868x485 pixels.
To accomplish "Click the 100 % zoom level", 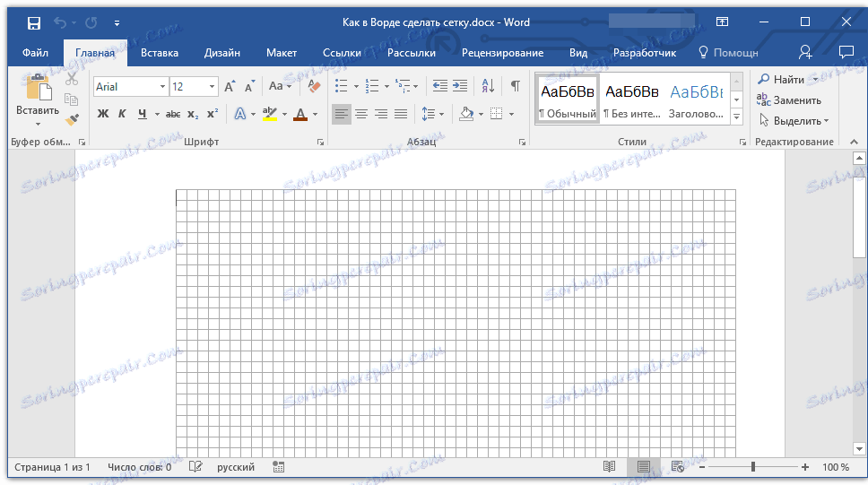I will click(x=836, y=467).
